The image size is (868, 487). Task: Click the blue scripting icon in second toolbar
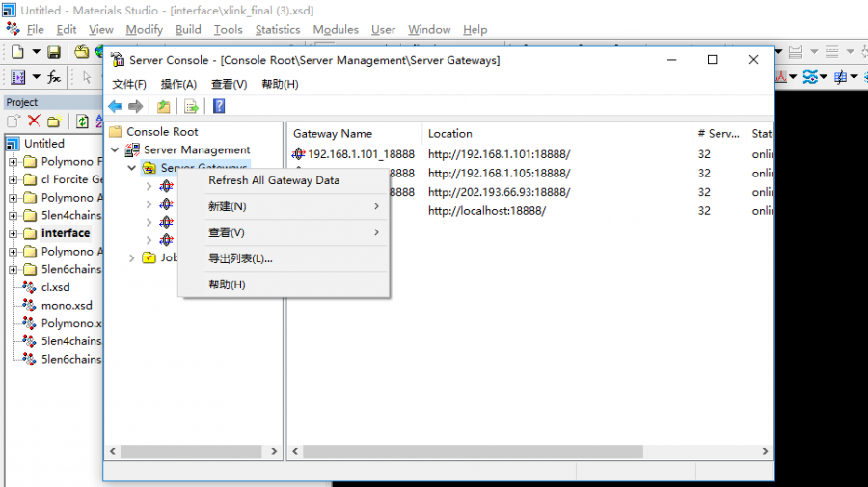point(17,77)
